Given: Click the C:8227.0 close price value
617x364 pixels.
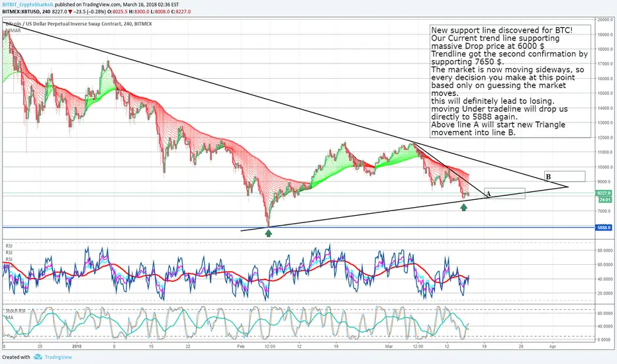Looking at the screenshot, I should [x=181, y=12].
